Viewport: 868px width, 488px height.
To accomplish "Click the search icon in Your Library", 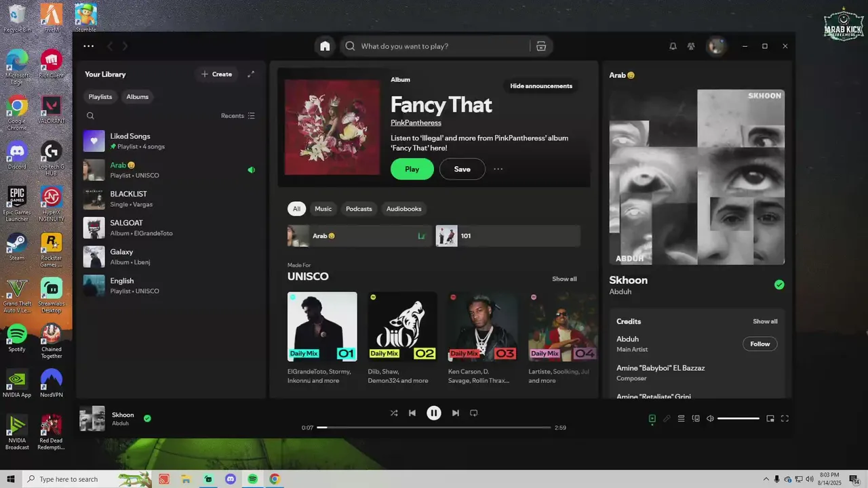I will [x=90, y=116].
